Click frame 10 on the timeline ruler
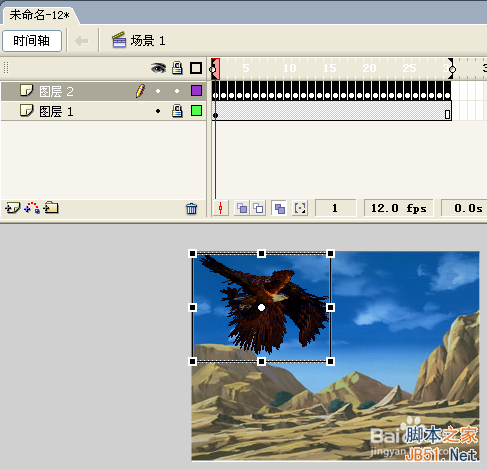Screen dimensions: 487x469 click(x=289, y=68)
